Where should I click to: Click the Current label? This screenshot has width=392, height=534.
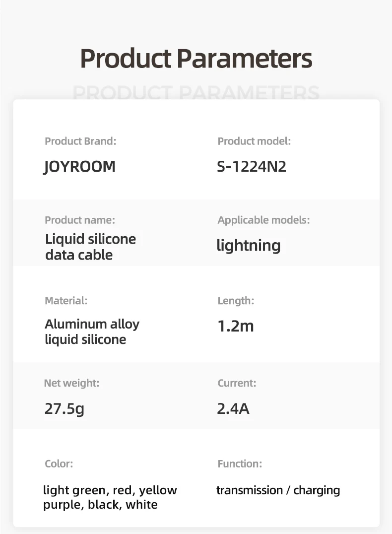click(x=237, y=383)
